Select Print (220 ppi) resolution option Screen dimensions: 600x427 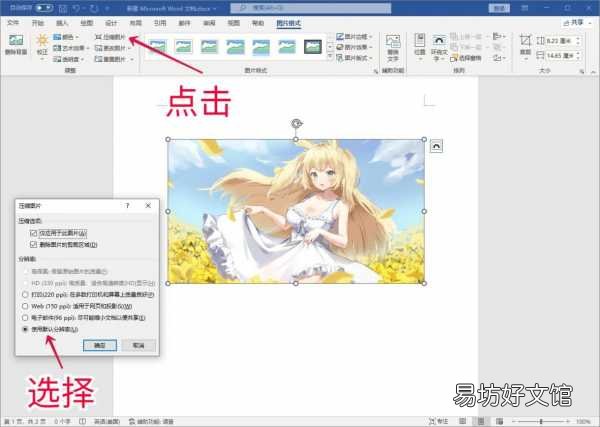point(25,295)
